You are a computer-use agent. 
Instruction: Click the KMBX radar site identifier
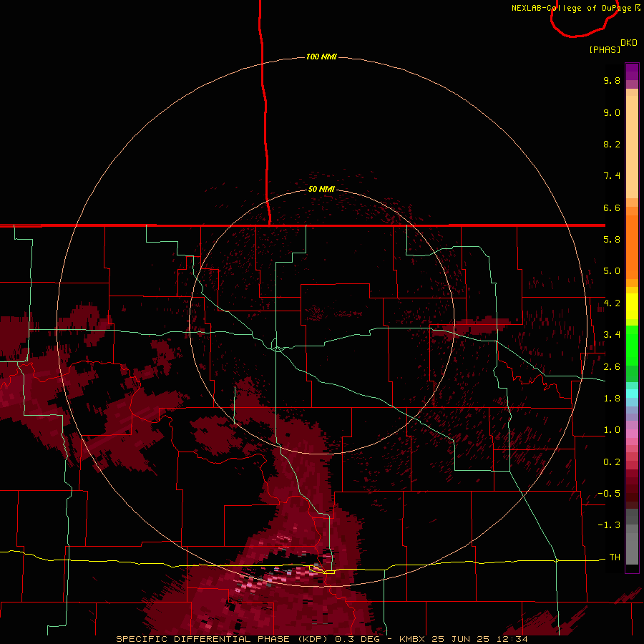[413, 639]
